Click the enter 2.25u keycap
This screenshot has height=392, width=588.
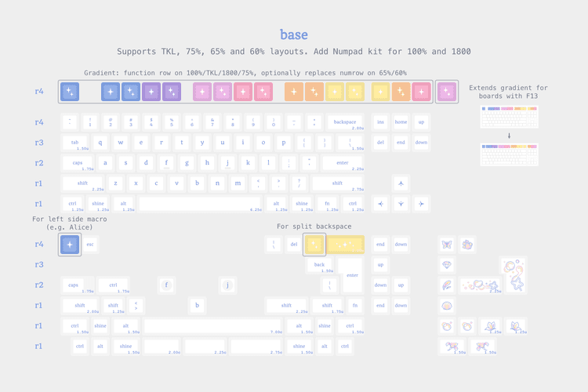click(x=343, y=163)
